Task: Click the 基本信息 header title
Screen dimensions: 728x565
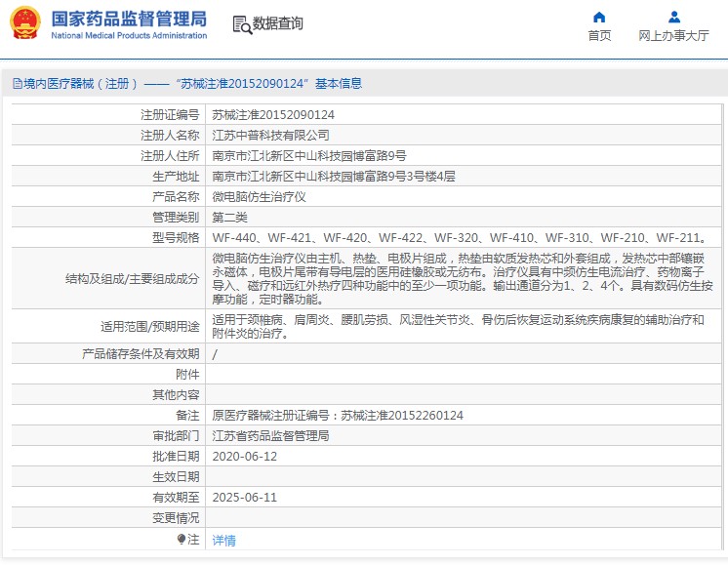Action: coord(339,84)
